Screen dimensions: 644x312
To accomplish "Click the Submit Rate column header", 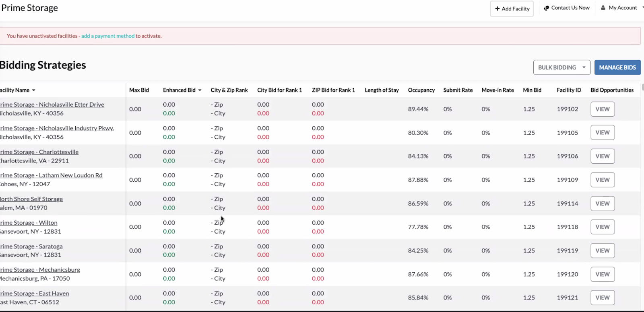I will pyautogui.click(x=458, y=90).
